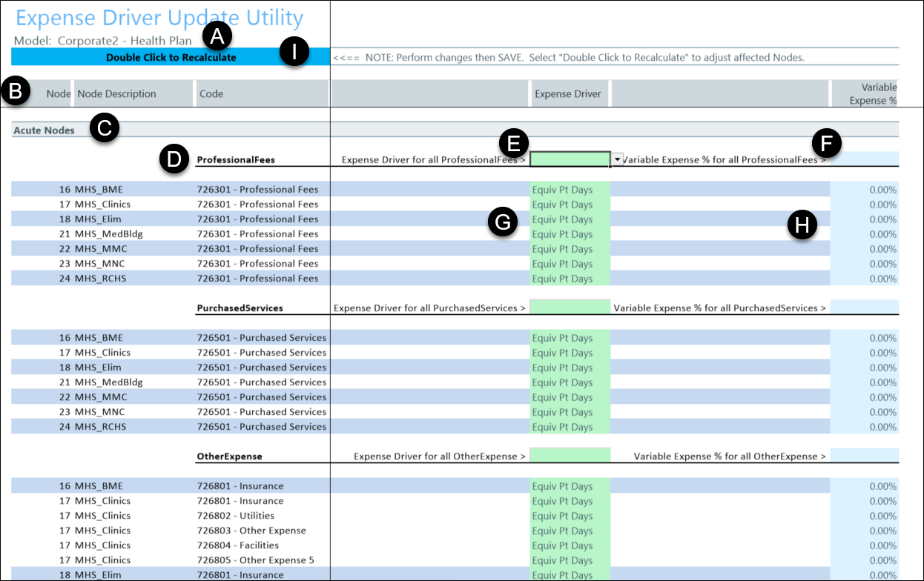Select Equiv Pt Days for MHS_MNC Purchased Services
Image resolution: width=924 pixels, height=581 pixels.
(570, 411)
